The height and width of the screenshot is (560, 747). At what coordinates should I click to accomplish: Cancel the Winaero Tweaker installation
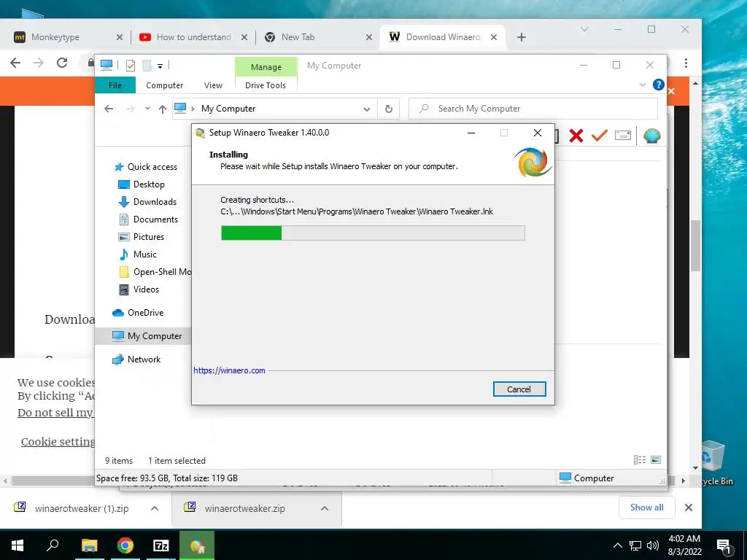point(519,389)
